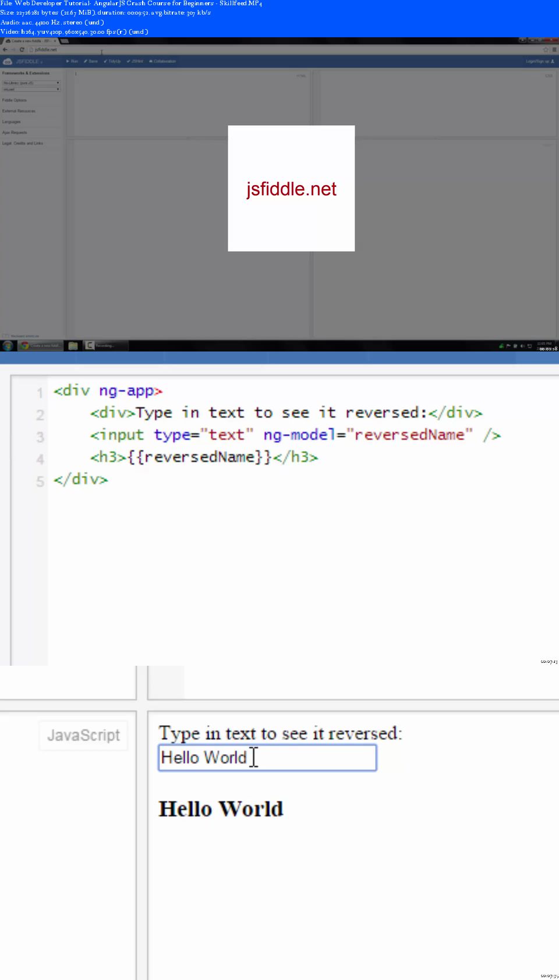The width and height of the screenshot is (559, 980).
Task: Click the Windows Start orb
Action: (x=8, y=346)
